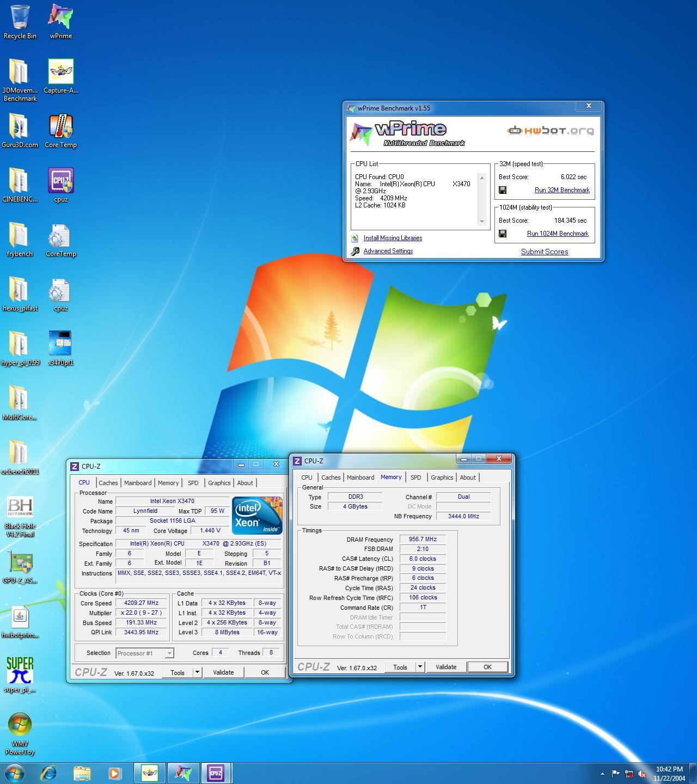This screenshot has height=784, width=697.
Task: Open the hwbotprime Java file
Action: tap(20, 622)
